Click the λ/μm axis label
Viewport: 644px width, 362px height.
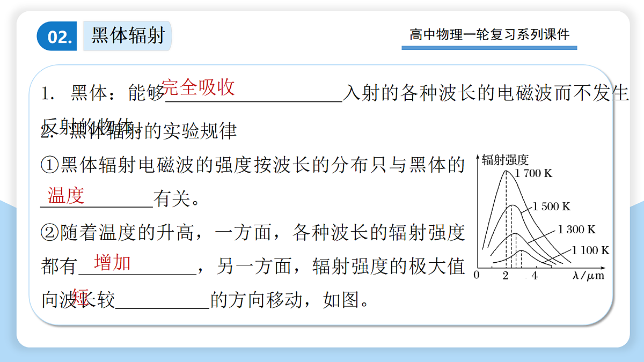pyautogui.click(x=588, y=276)
